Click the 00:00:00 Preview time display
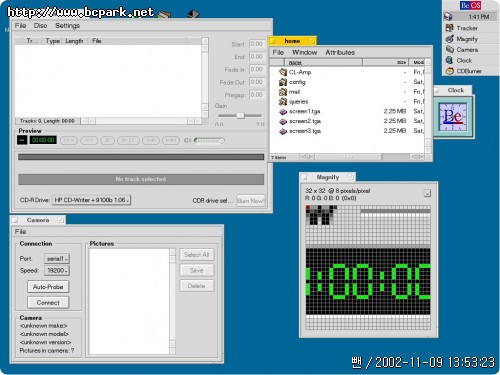 [43, 140]
